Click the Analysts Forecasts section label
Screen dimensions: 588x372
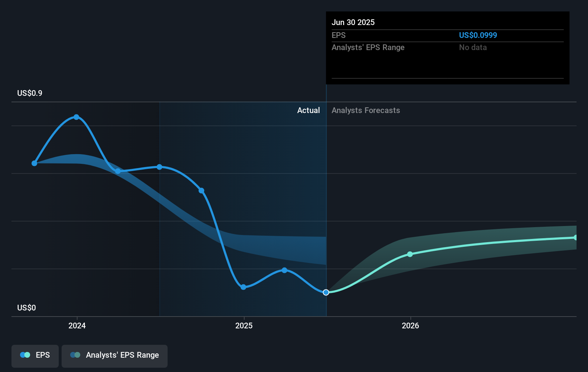coord(366,111)
